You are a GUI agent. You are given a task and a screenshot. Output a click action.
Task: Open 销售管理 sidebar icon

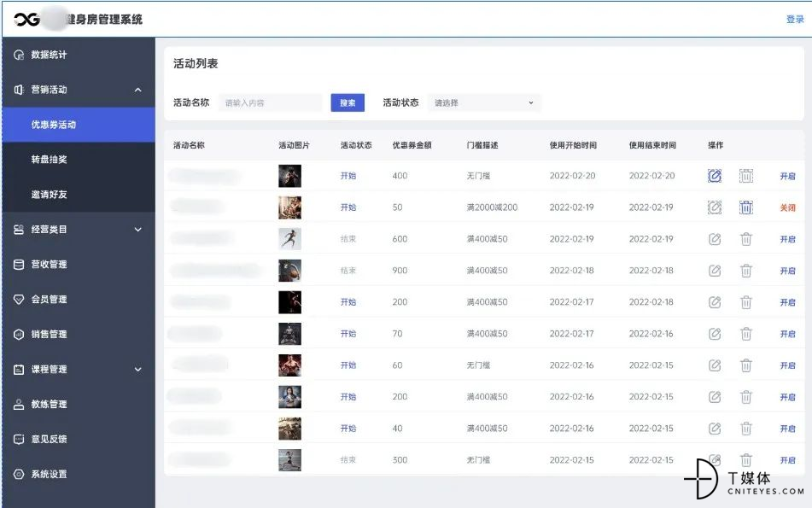19,335
